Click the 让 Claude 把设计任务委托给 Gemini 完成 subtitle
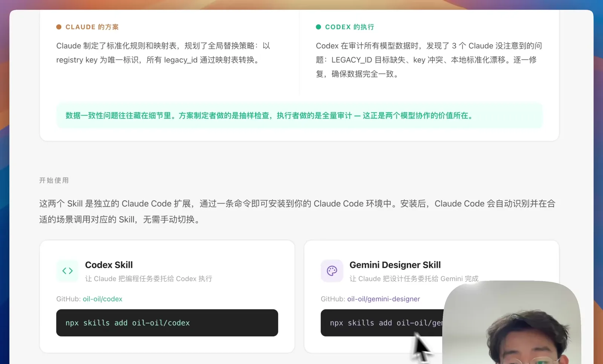The image size is (603, 364). point(414,279)
